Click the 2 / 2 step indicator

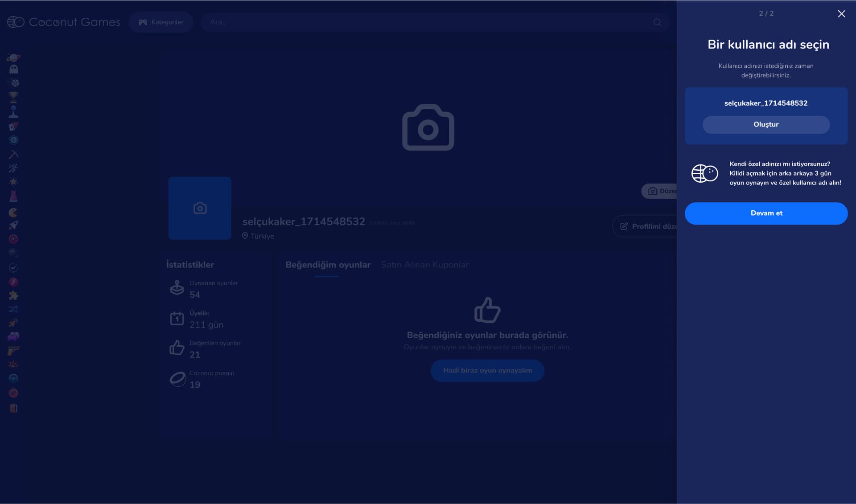click(766, 14)
